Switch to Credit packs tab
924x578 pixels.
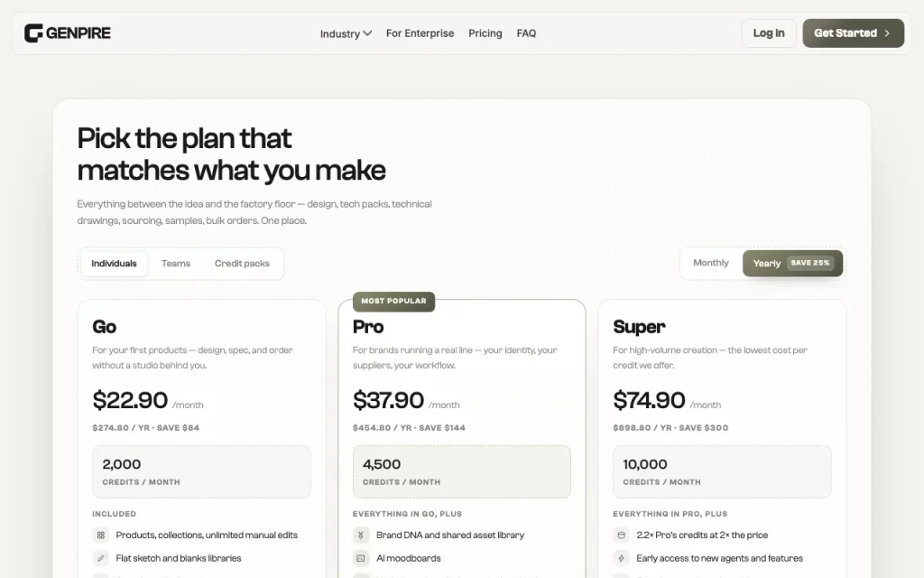(242, 264)
